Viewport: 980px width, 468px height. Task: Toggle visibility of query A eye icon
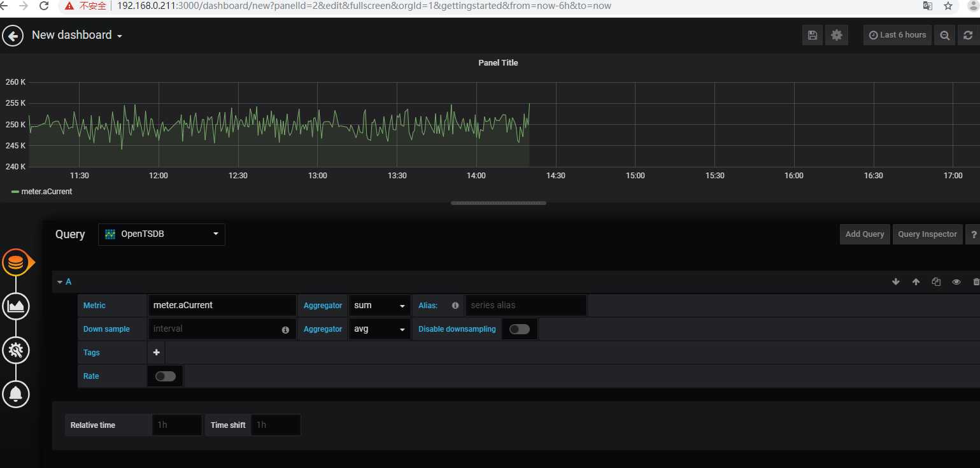tap(956, 281)
